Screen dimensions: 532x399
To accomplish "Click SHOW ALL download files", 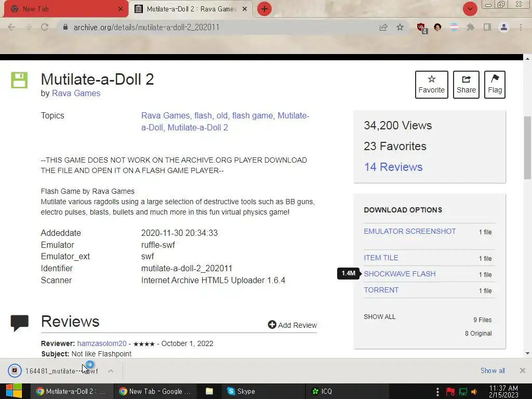I will point(380,317).
